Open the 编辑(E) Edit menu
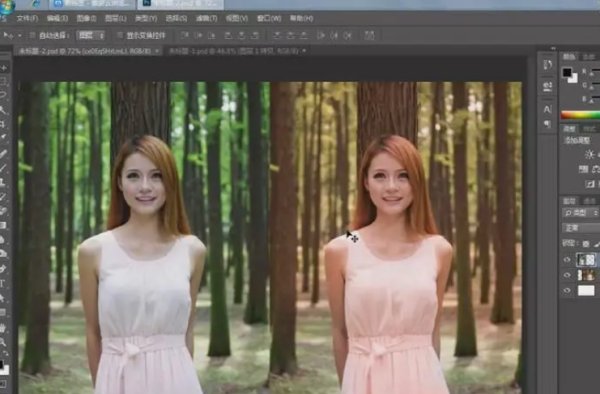 pyautogui.click(x=57, y=18)
